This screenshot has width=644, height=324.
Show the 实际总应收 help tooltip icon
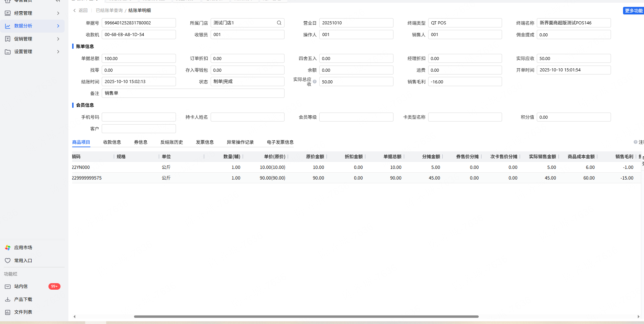pos(314,82)
